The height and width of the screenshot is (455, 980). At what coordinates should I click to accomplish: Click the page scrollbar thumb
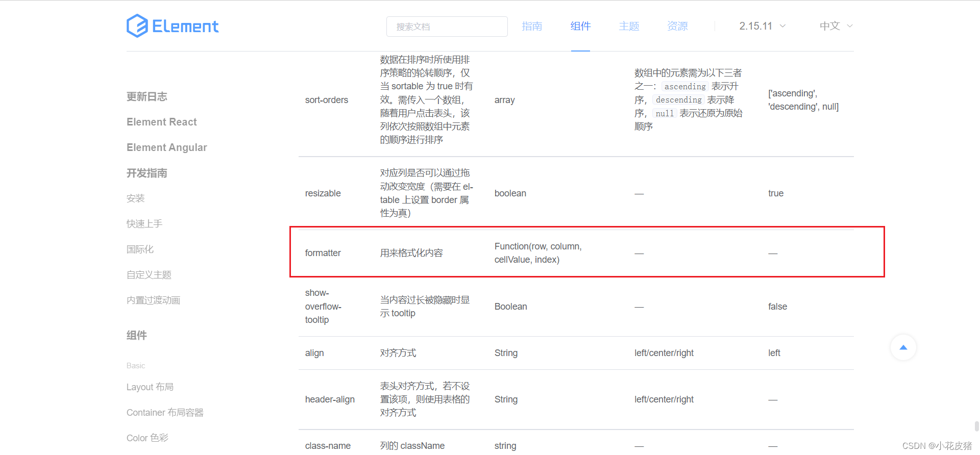976,426
